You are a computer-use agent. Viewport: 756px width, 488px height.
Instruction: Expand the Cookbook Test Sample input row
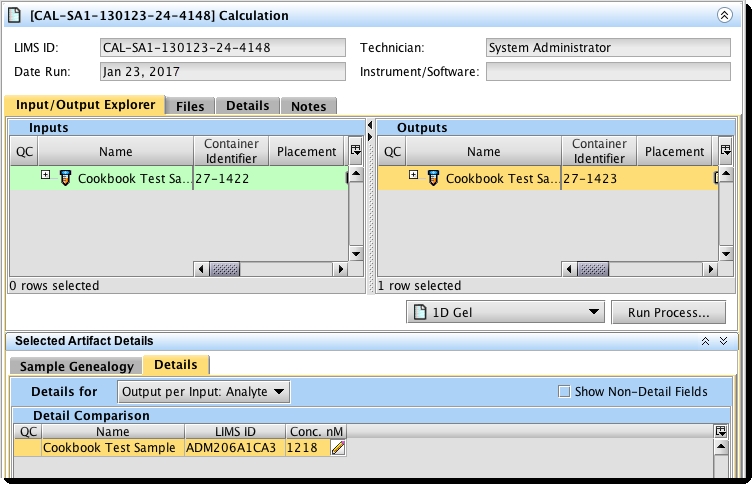tap(46, 176)
